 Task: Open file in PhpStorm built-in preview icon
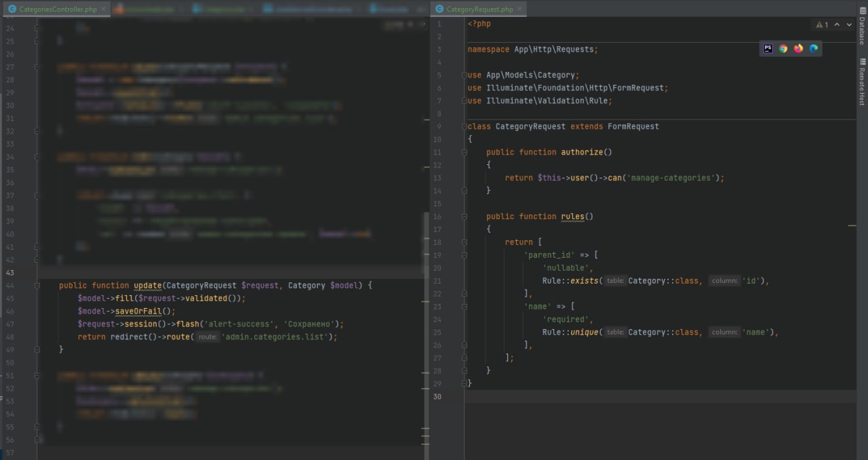[768, 48]
